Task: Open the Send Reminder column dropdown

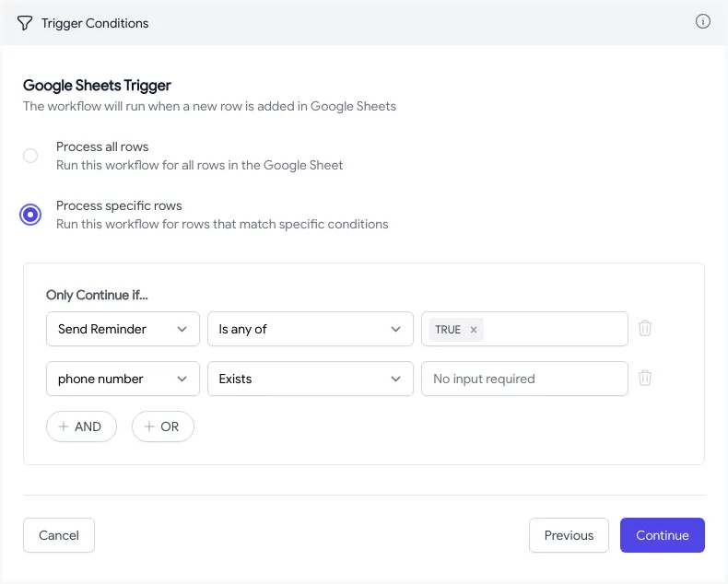Action: coord(123,329)
